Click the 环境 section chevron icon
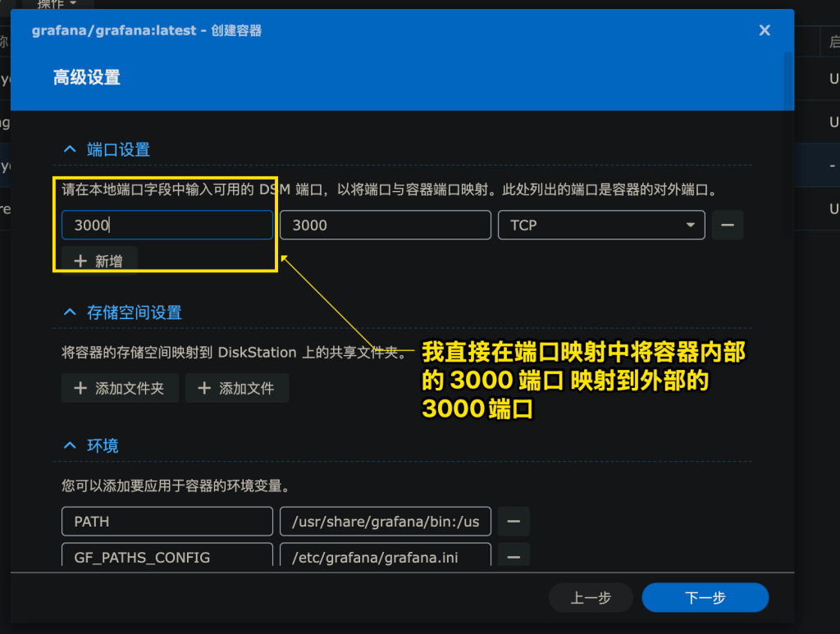Screen dimensions: 840x634 tap(69, 445)
